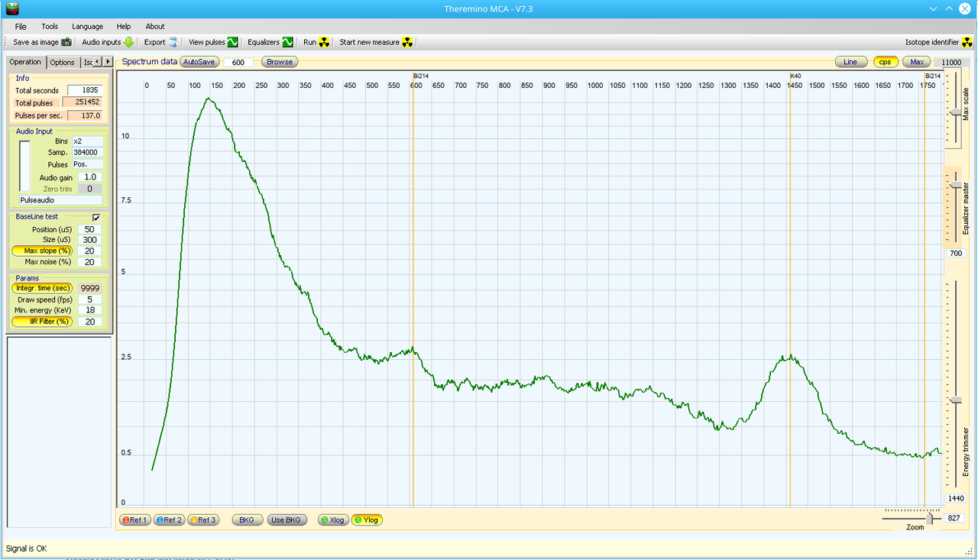
Task: Click the Pulses per sec. value 137.0
Action: coord(85,115)
